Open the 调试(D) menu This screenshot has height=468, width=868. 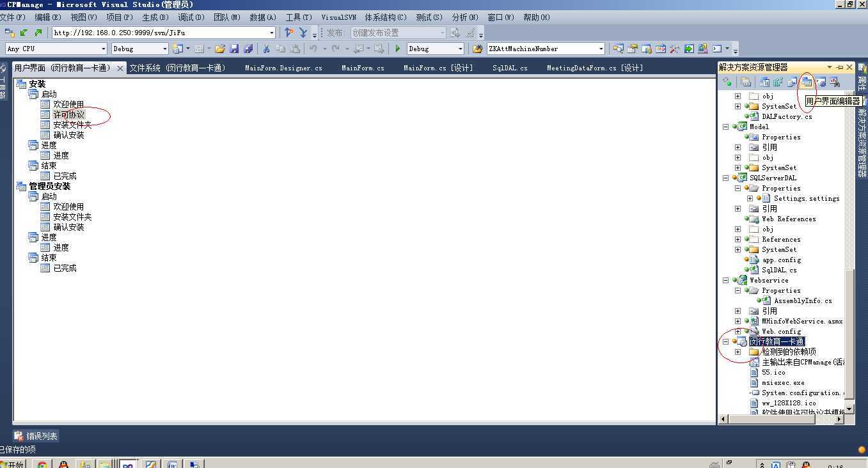tap(191, 17)
